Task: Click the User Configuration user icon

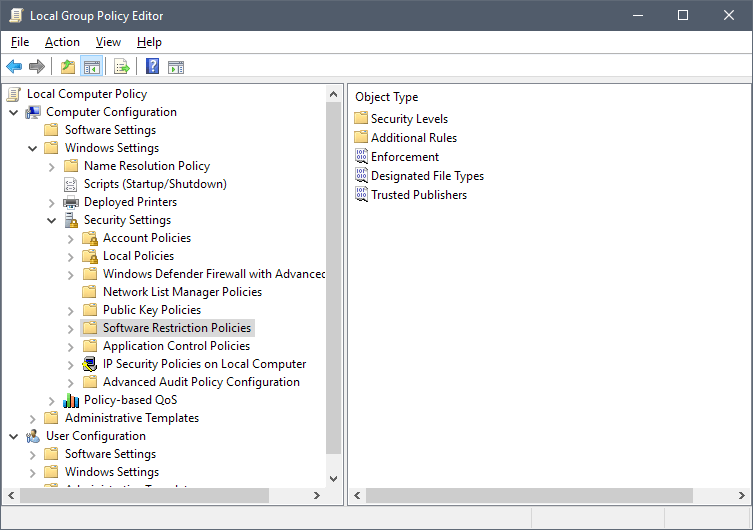Action: click(x=33, y=436)
